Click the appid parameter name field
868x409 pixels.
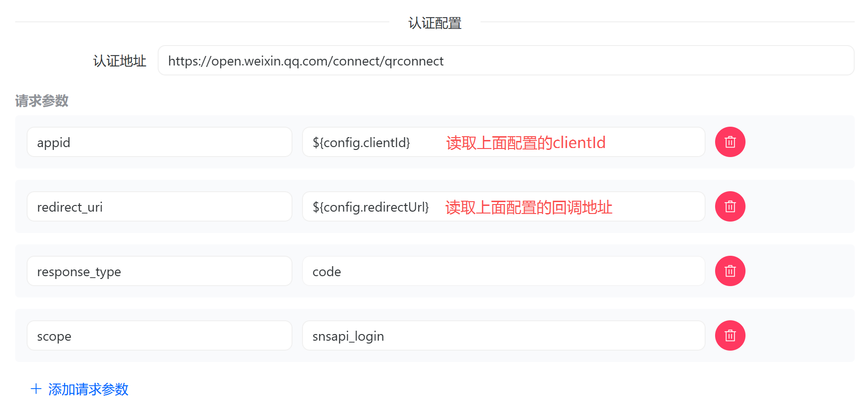159,142
